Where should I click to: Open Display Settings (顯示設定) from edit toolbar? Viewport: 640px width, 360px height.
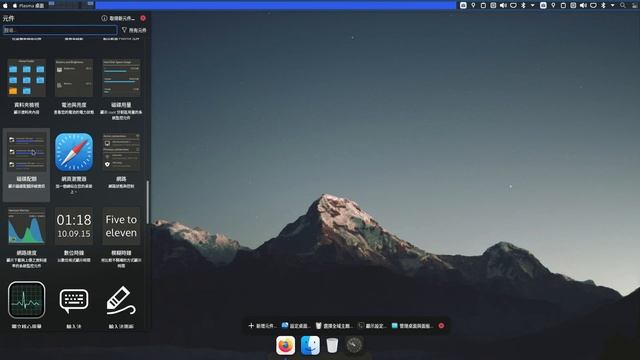(372, 326)
